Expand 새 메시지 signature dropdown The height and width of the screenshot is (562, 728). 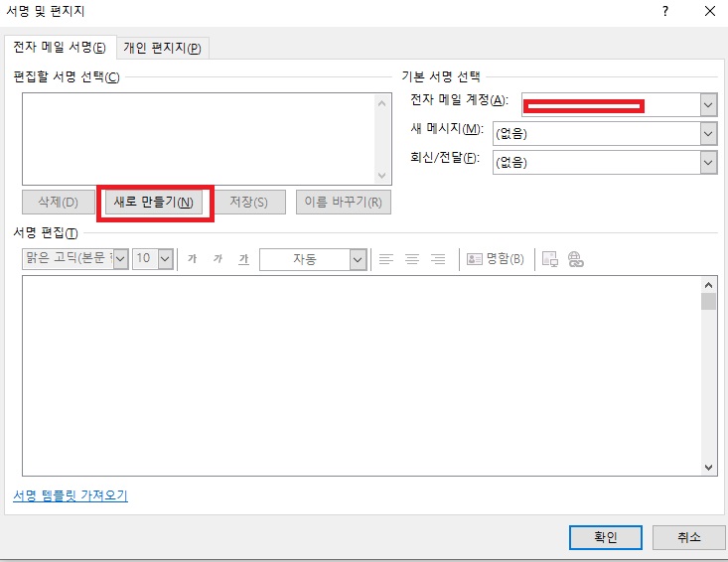(708, 134)
